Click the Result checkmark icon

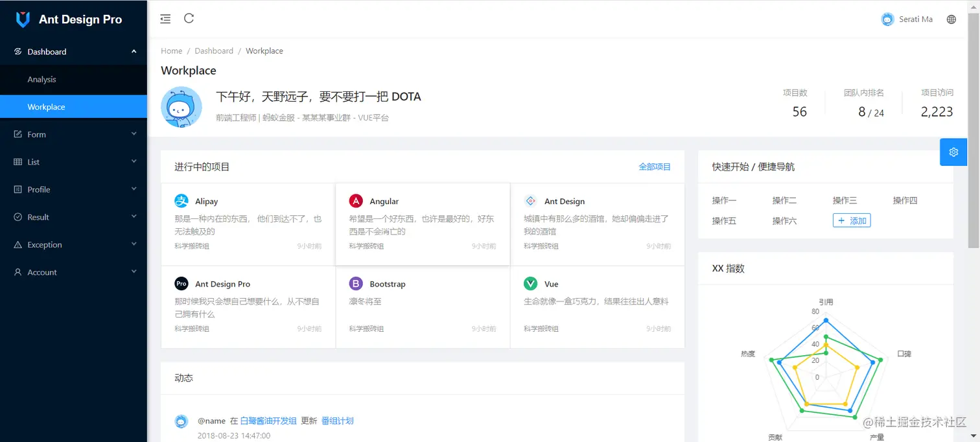(18, 217)
